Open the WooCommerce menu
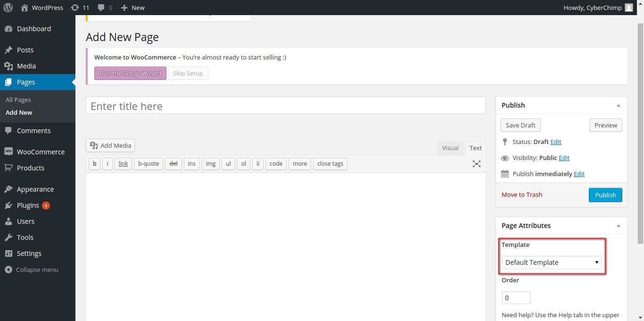Image resolution: width=644 pixels, height=321 pixels. [38, 152]
